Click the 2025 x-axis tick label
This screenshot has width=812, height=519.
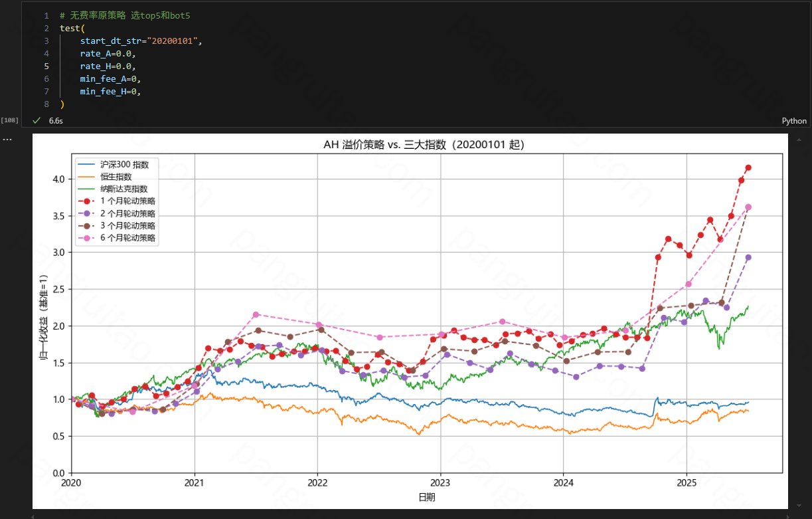[687, 482]
